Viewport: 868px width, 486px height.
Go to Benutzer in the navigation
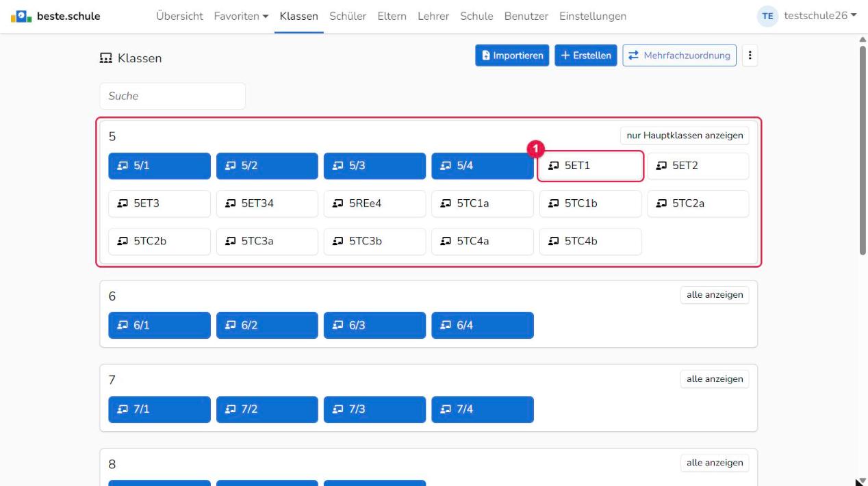click(526, 16)
